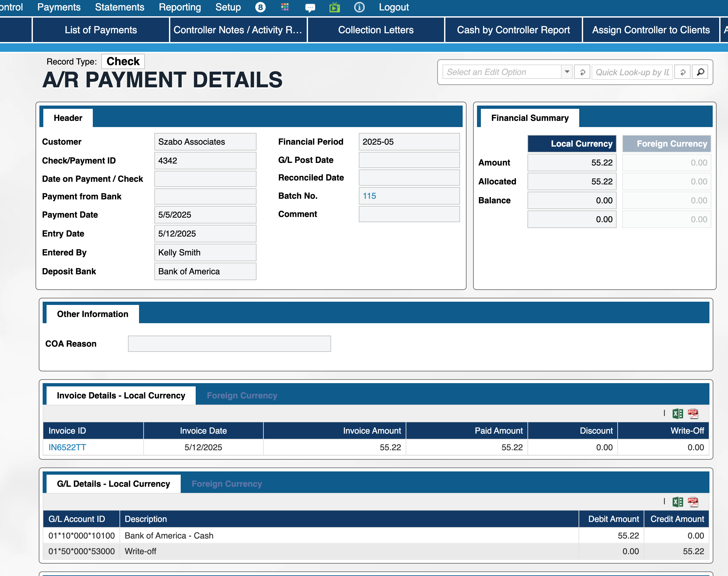The image size is (728, 576).
Task: Open the info circle icon
Action: [x=359, y=7]
